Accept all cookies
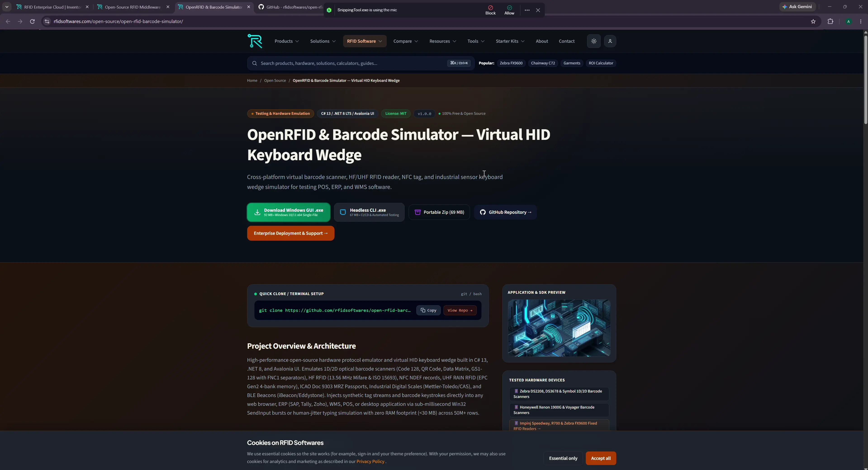 [x=600, y=458]
